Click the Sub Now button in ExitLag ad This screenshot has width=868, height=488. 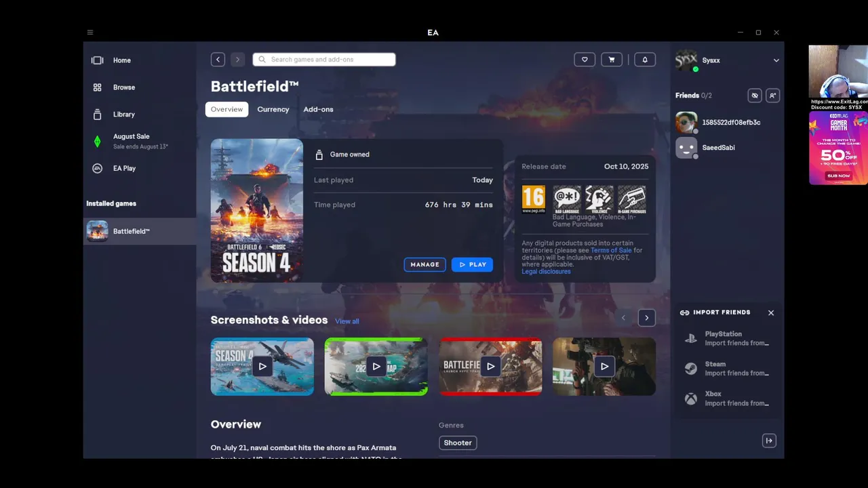pos(838,176)
